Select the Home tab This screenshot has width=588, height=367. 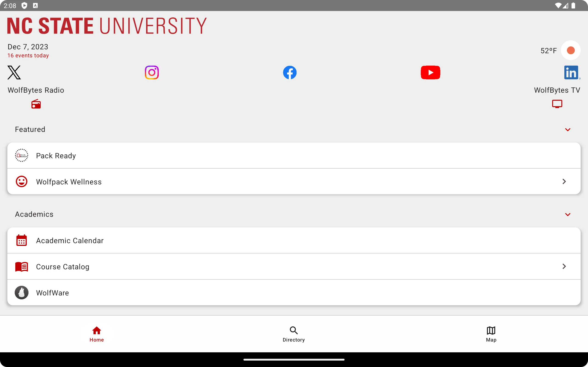tap(96, 334)
